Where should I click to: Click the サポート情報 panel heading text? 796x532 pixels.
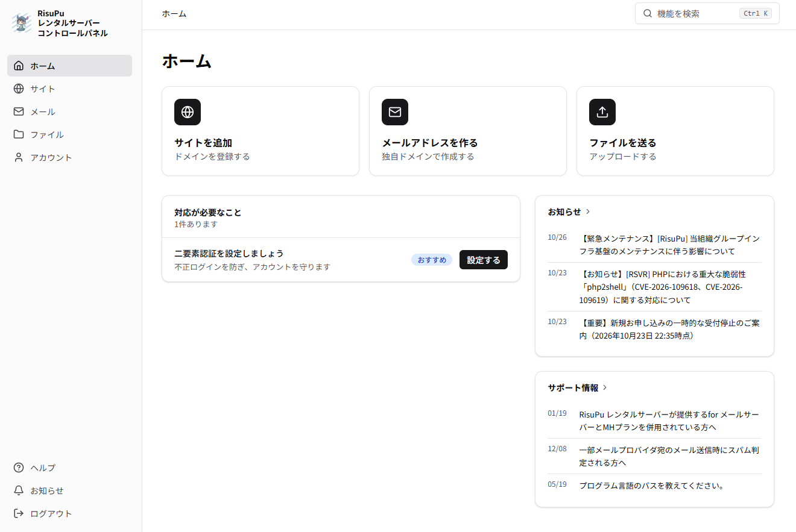573,387
